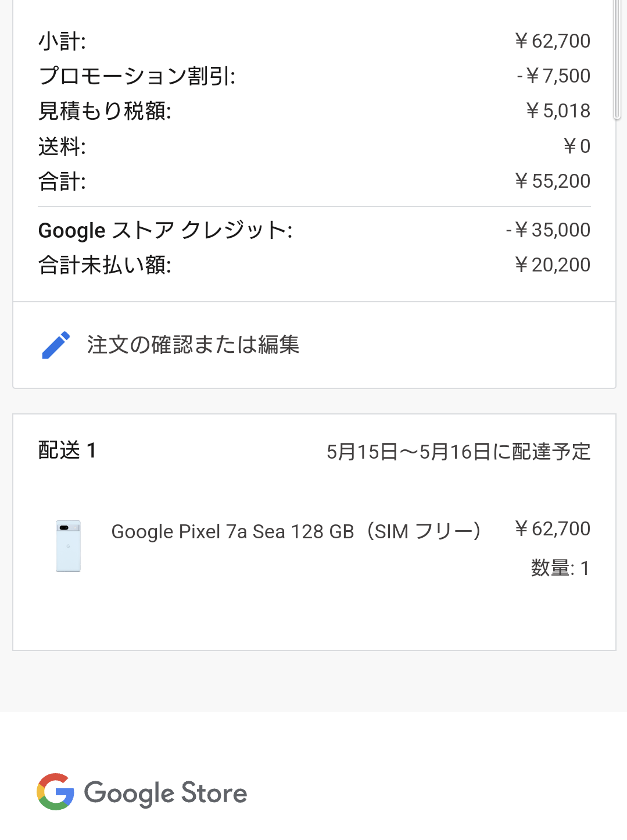627x840 pixels.
Task: Click the estimated tax amount ¥5,018
Action: pos(558,111)
